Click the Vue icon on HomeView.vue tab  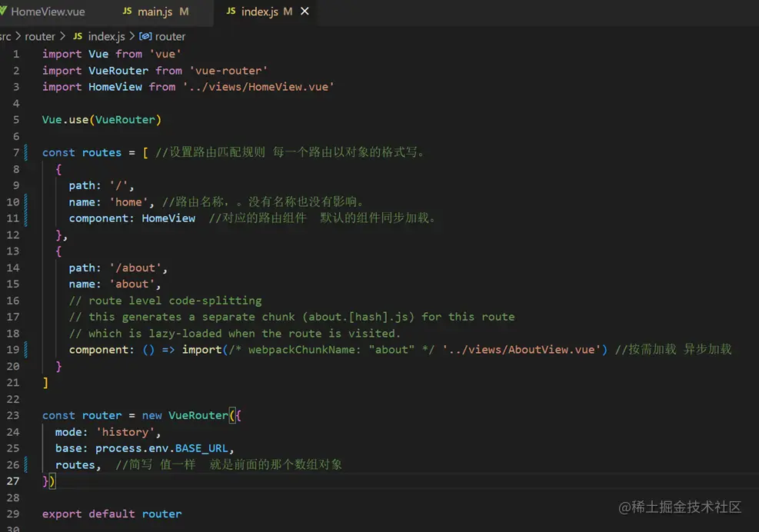pos(3,11)
